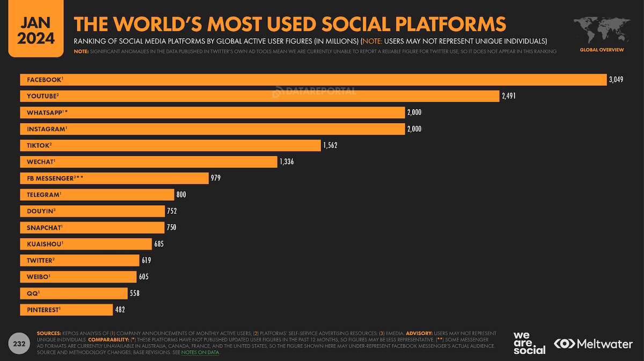This screenshot has width=644, height=361.
Task: Click the page number 232 circle
Action: [19, 343]
